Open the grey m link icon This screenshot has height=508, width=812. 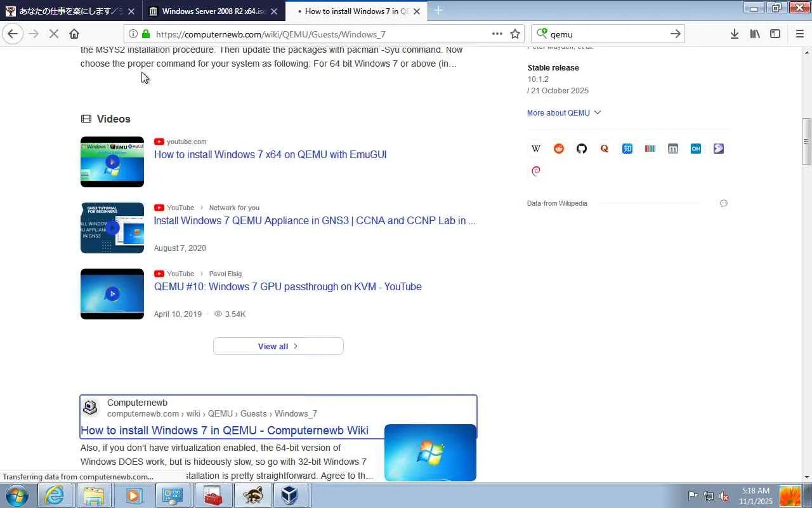click(673, 149)
